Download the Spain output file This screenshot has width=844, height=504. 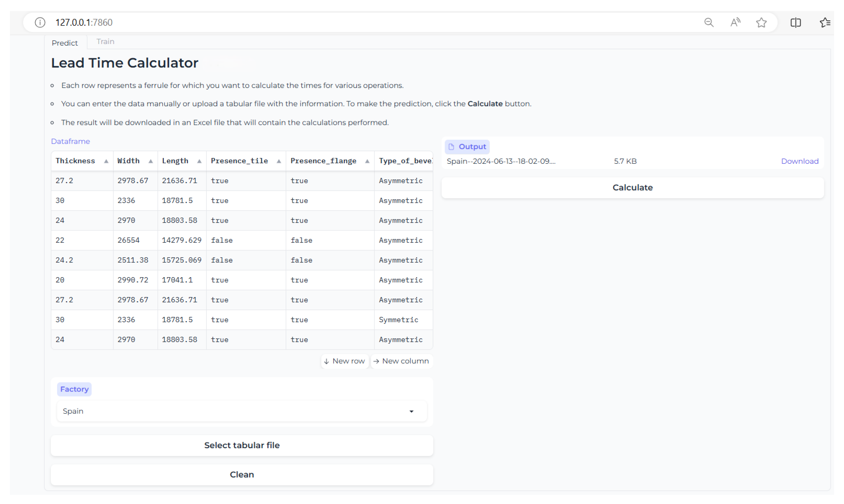pos(799,161)
